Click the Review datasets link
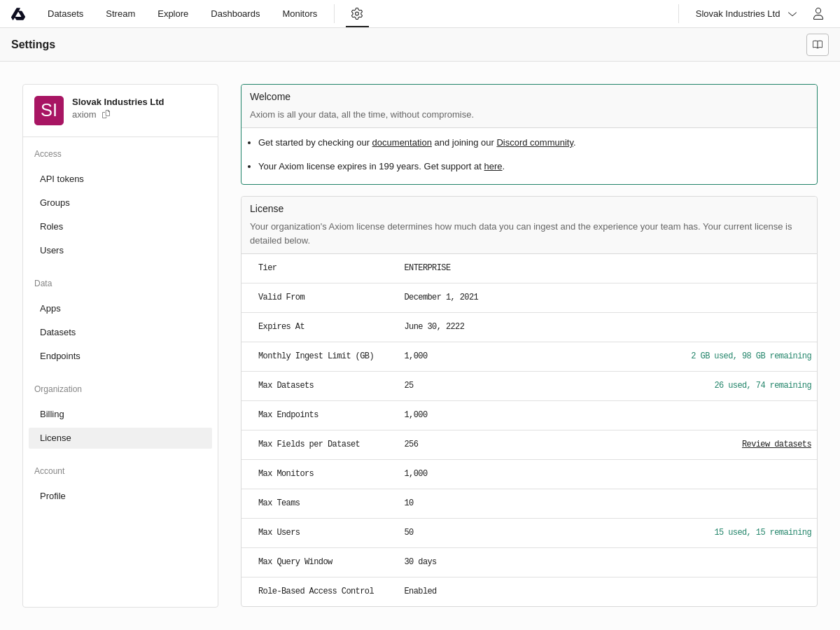 776,444
